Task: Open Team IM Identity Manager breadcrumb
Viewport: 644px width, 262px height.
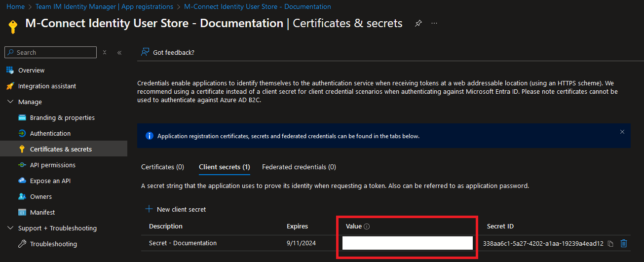Action: pyautogui.click(x=104, y=6)
